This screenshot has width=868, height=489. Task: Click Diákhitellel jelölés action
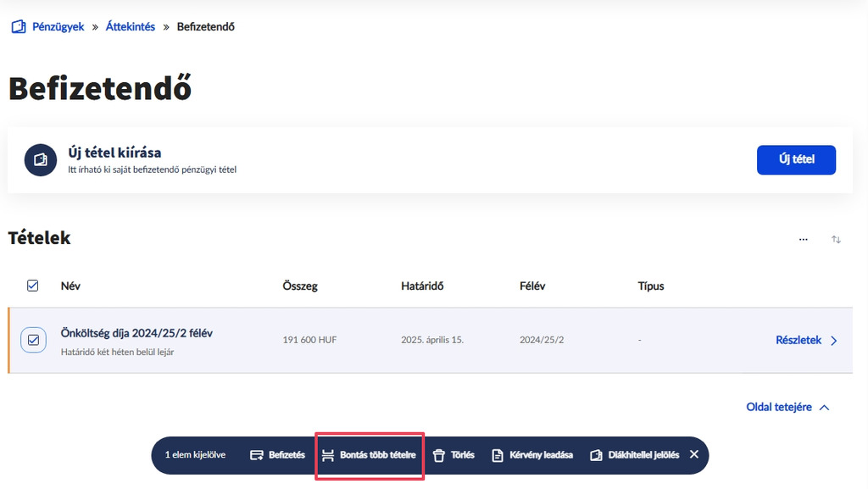[635, 455]
